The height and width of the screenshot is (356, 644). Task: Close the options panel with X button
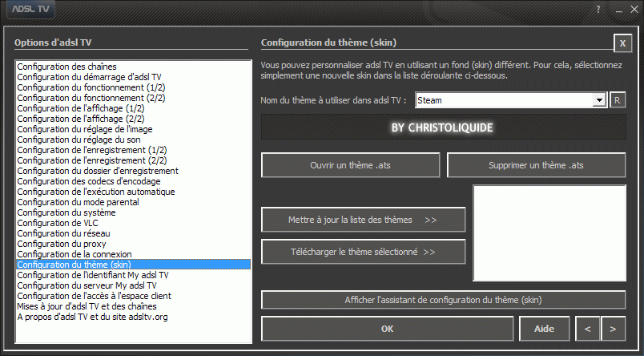(622, 43)
